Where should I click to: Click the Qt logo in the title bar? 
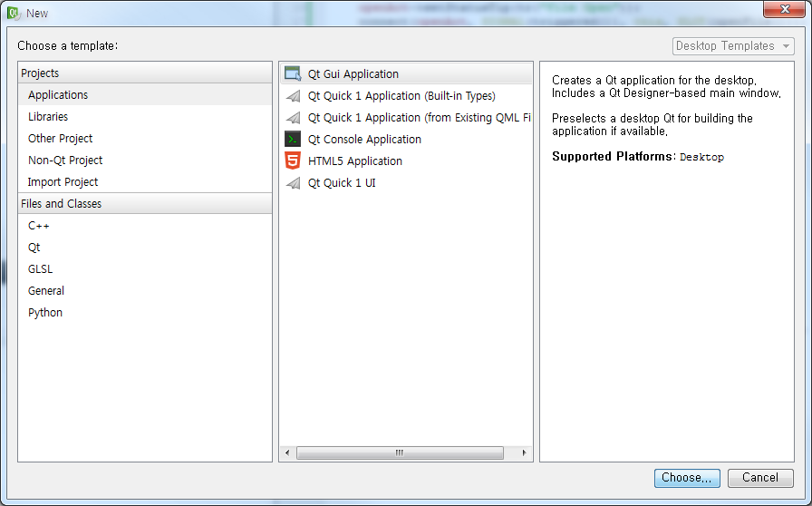click(x=14, y=13)
